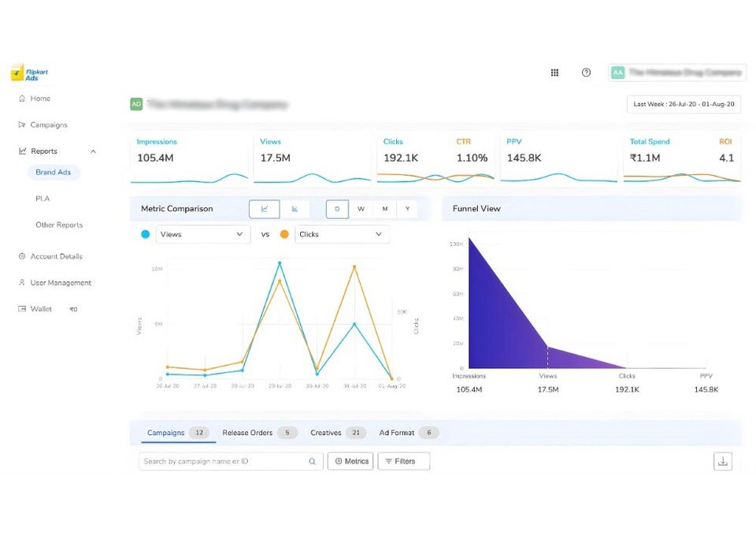Viewport: 756px width, 536px height.
Task: Open the apps grid icon
Action: (x=554, y=73)
